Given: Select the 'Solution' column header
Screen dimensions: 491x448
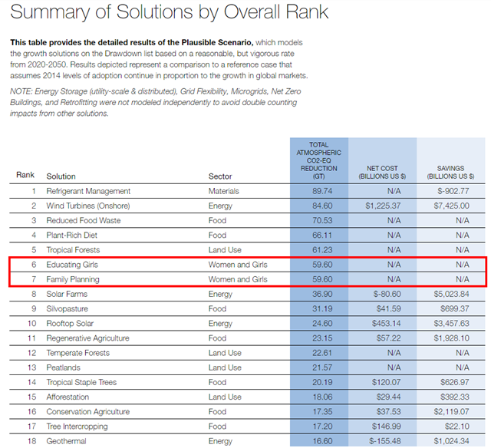Looking at the screenshot, I should pos(61,176).
